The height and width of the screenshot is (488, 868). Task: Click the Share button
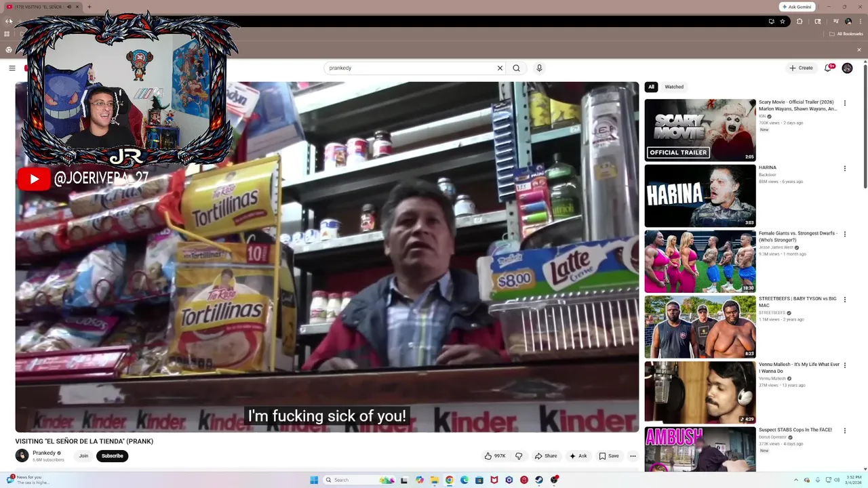(x=546, y=456)
